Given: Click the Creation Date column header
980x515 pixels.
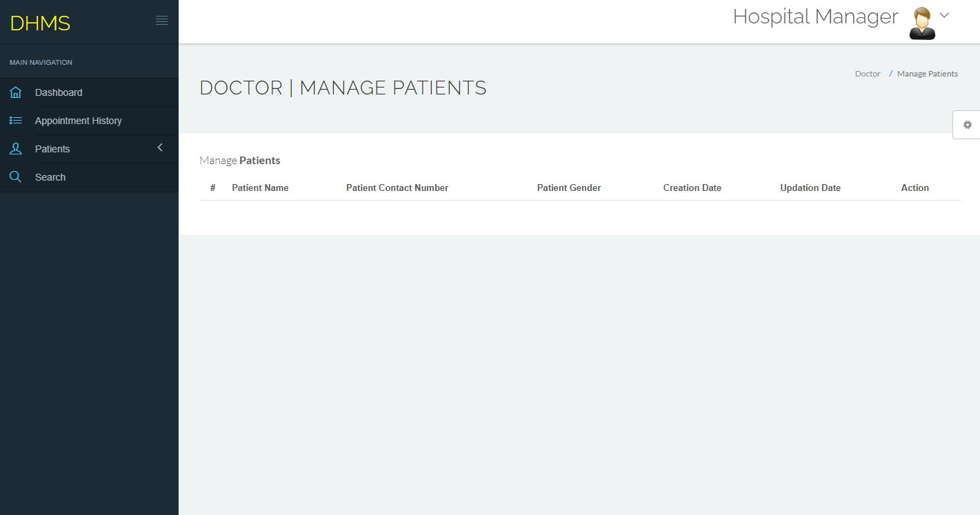Looking at the screenshot, I should [x=692, y=188].
